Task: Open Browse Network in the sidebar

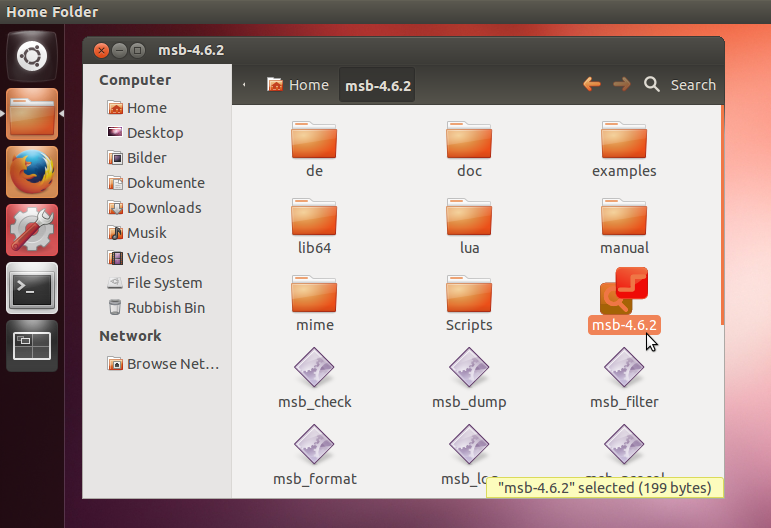Action: [x=163, y=364]
